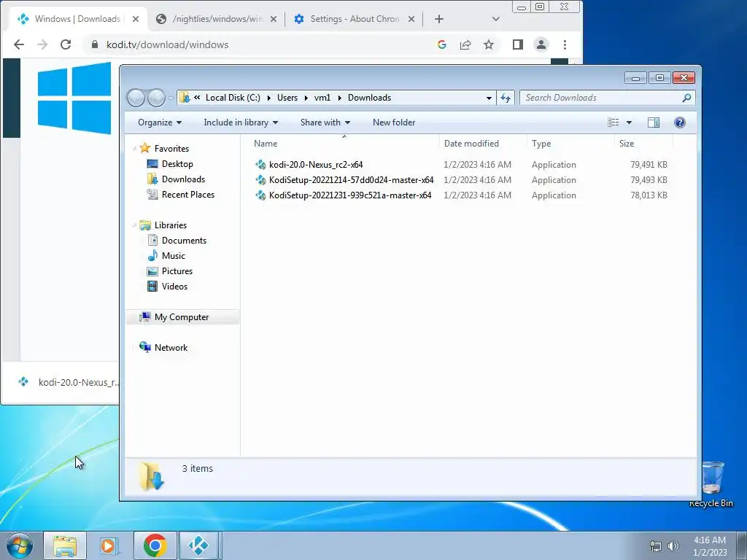Image resolution: width=747 pixels, height=560 pixels.
Task: Open Downloads in the navigation pane
Action: [x=183, y=179]
